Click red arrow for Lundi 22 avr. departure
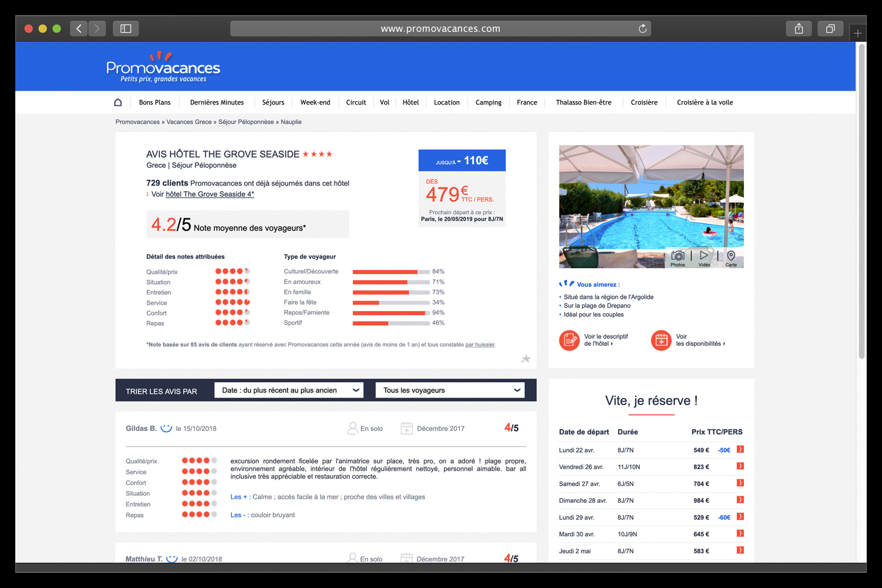 point(740,450)
